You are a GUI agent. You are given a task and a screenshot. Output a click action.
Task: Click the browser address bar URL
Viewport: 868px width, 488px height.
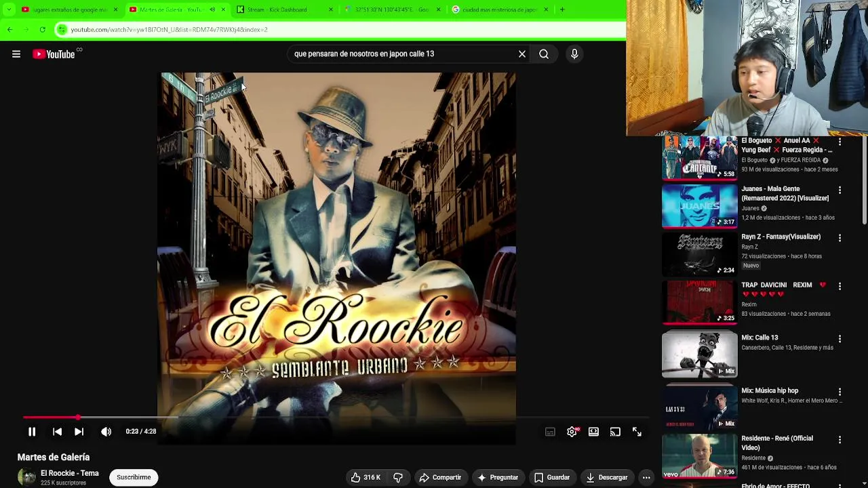[170, 30]
